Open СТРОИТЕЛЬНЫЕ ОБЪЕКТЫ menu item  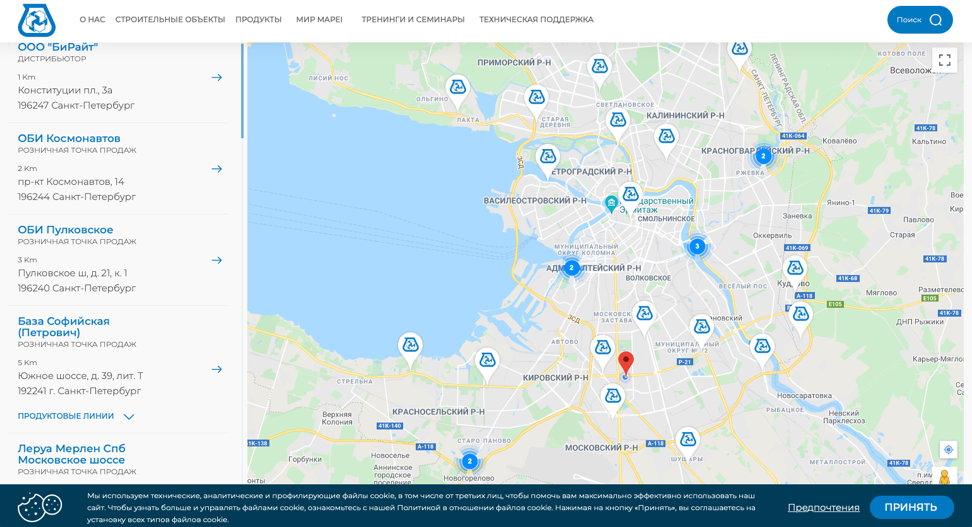click(170, 19)
